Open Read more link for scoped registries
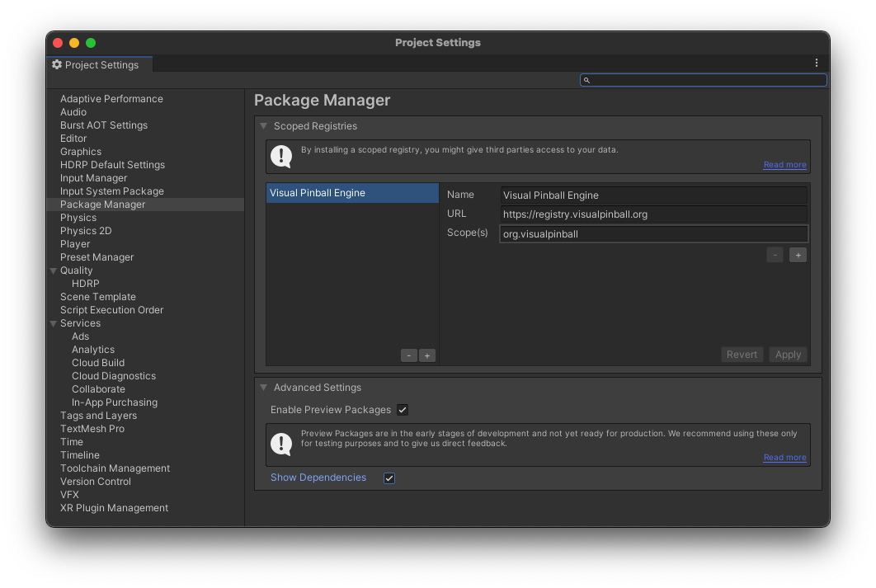 [785, 165]
